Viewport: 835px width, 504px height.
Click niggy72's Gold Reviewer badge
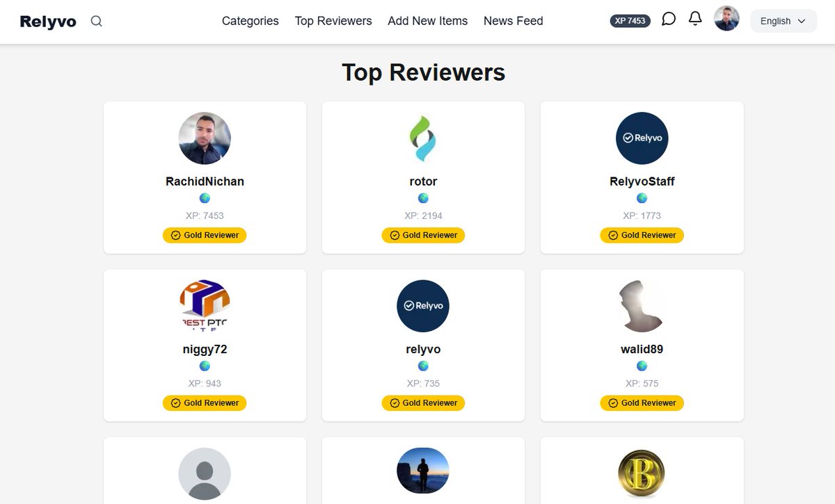pos(205,403)
